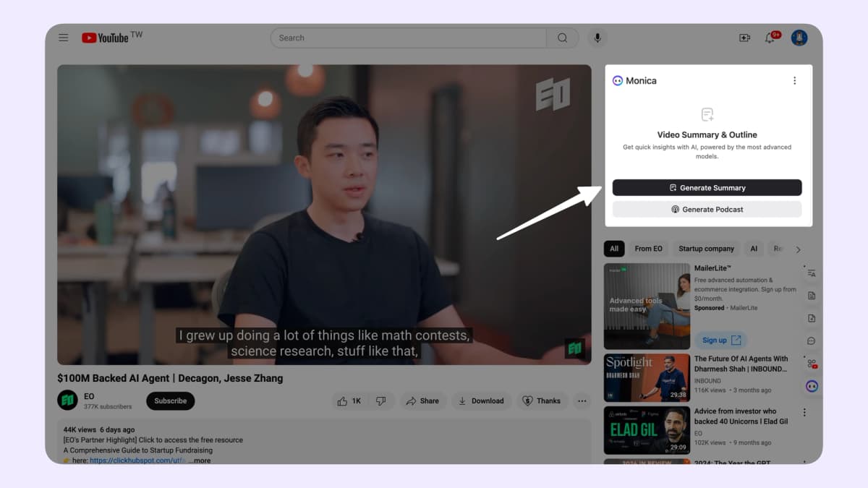The image size is (868, 488).
Task: Click the MailerLite Sign up button
Action: coord(720,340)
